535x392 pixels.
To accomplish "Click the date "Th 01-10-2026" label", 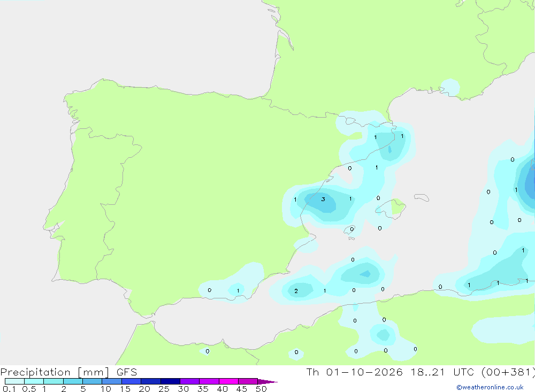I will [x=355, y=372].
